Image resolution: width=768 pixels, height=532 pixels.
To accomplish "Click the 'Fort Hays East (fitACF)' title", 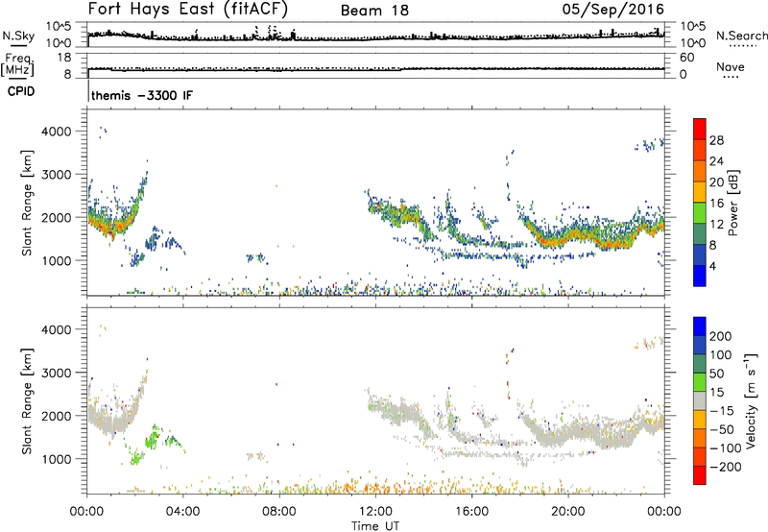I will coord(188,10).
